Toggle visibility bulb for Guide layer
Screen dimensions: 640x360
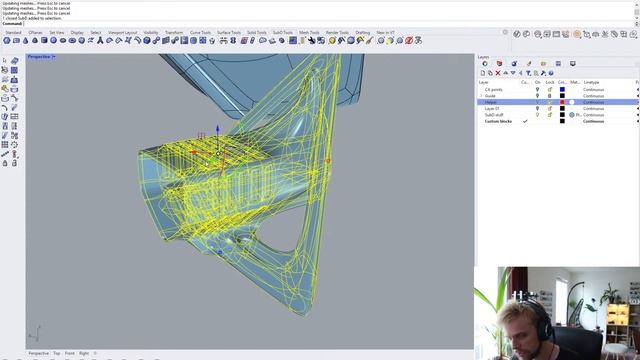pos(537,96)
